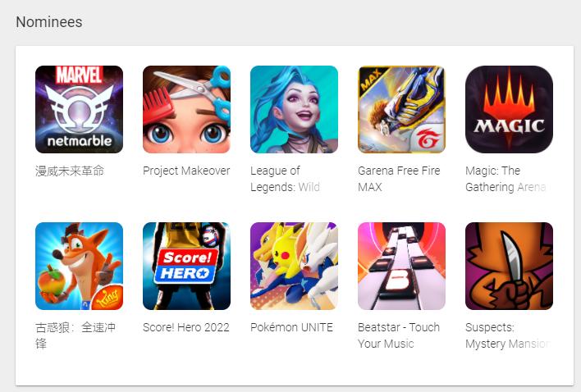Open the Score! Hero app icon
This screenshot has height=392, width=581.
pyautogui.click(x=186, y=266)
